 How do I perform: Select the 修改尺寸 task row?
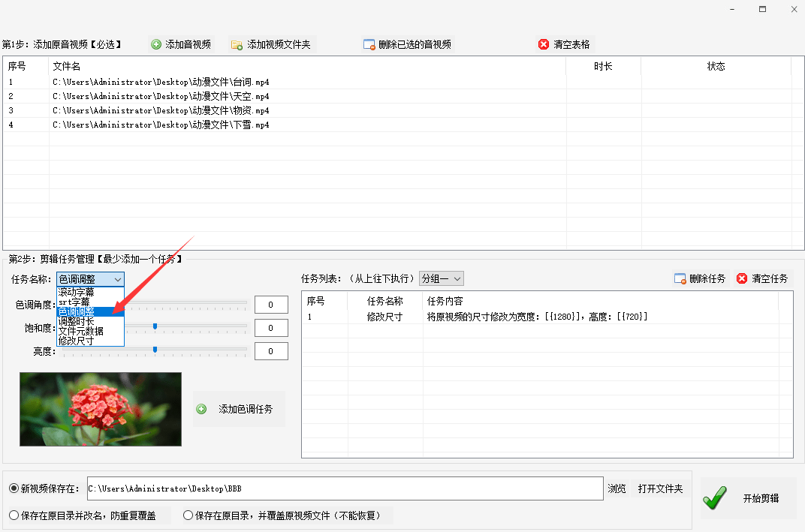pos(540,317)
